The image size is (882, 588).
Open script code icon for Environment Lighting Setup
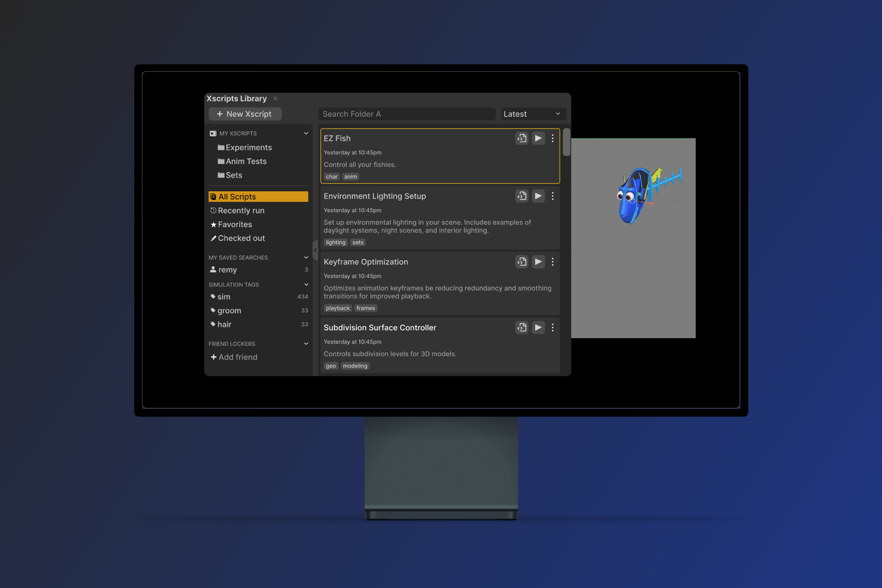tap(522, 196)
